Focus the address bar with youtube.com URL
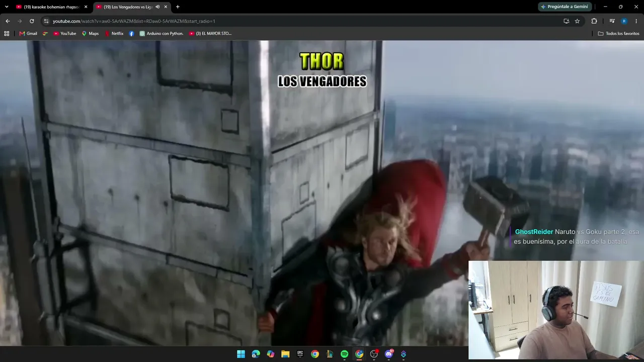Screen dimensions: 644x362 [x=302, y=21]
